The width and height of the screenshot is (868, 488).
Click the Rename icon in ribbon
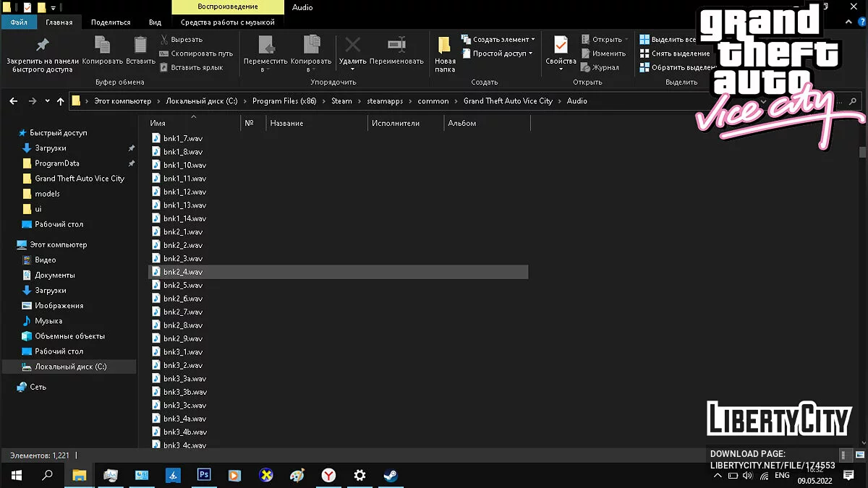[396, 46]
